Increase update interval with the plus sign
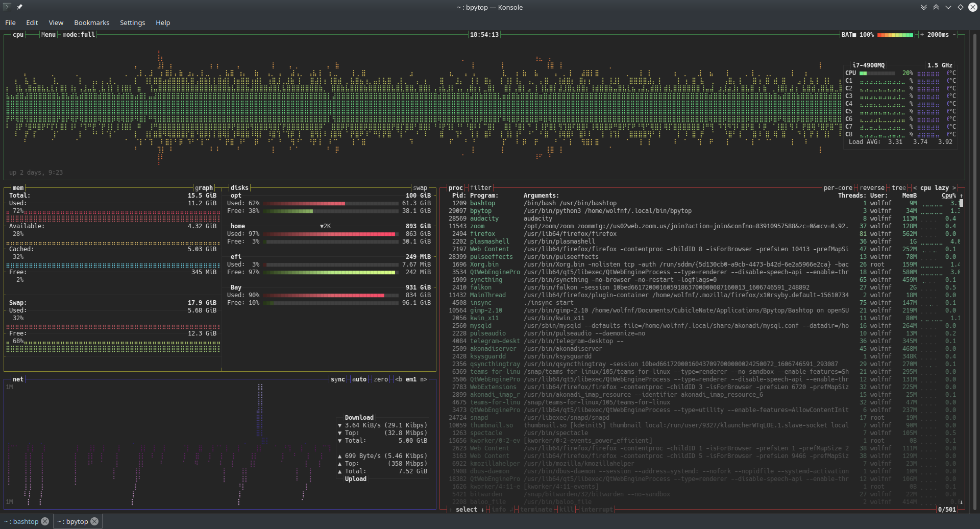This screenshot has width=980, height=529. pyautogui.click(x=922, y=35)
